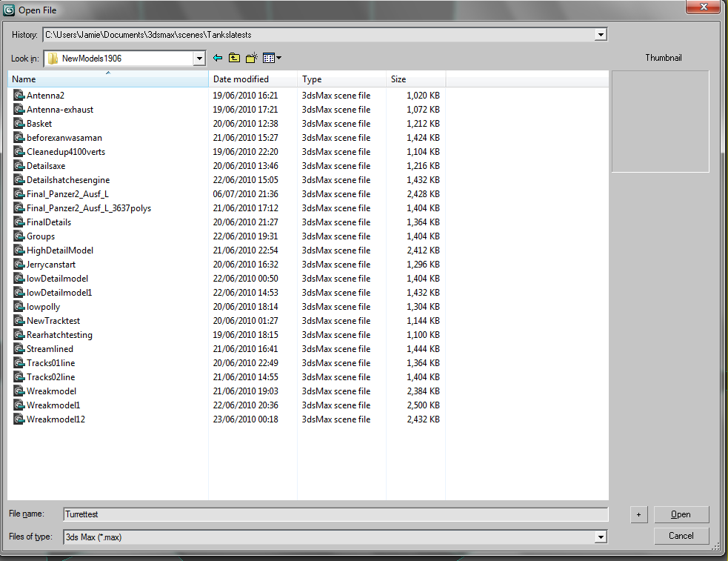Click the Open button

coord(681,514)
